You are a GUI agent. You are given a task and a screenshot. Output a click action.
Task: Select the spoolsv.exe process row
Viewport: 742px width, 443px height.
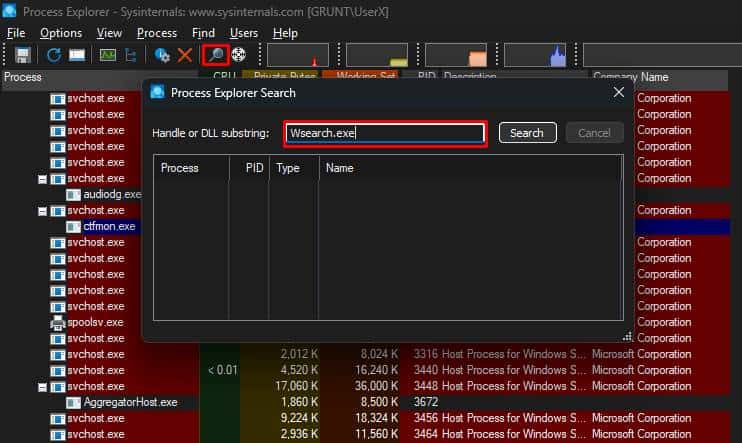point(95,322)
